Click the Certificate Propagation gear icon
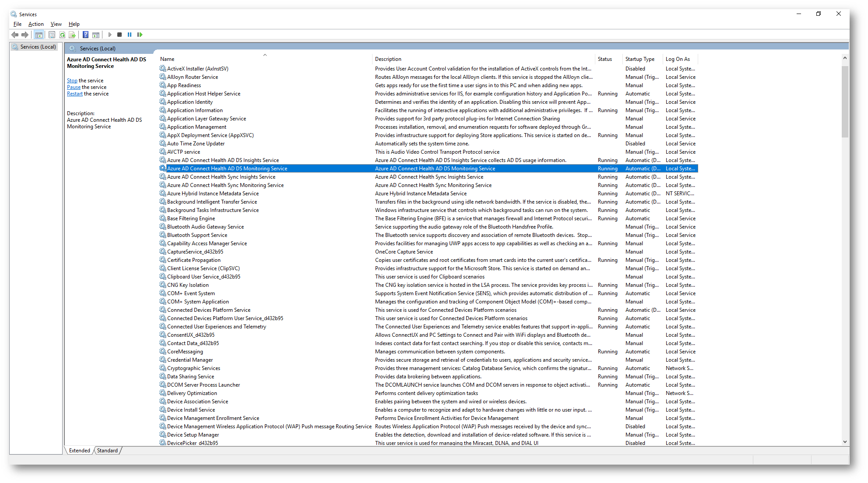868x483 pixels. [x=162, y=260]
